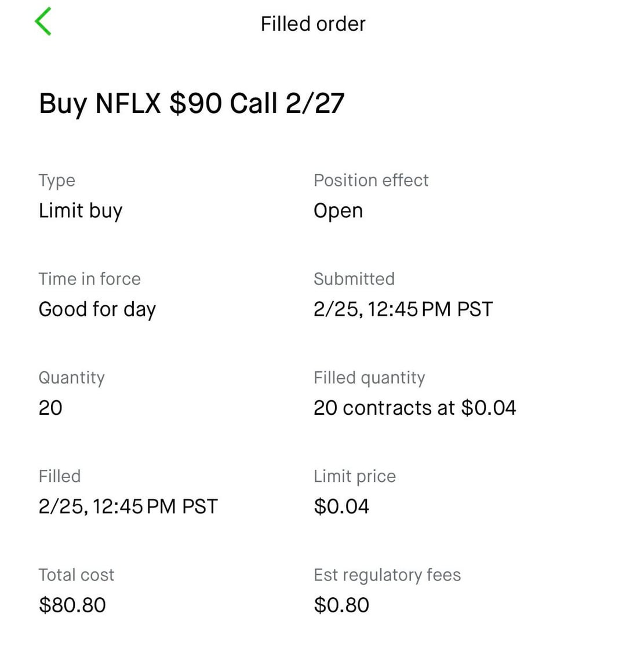The height and width of the screenshot is (672, 626).
Task: Tap the quantity value 20
Action: pyautogui.click(x=50, y=408)
